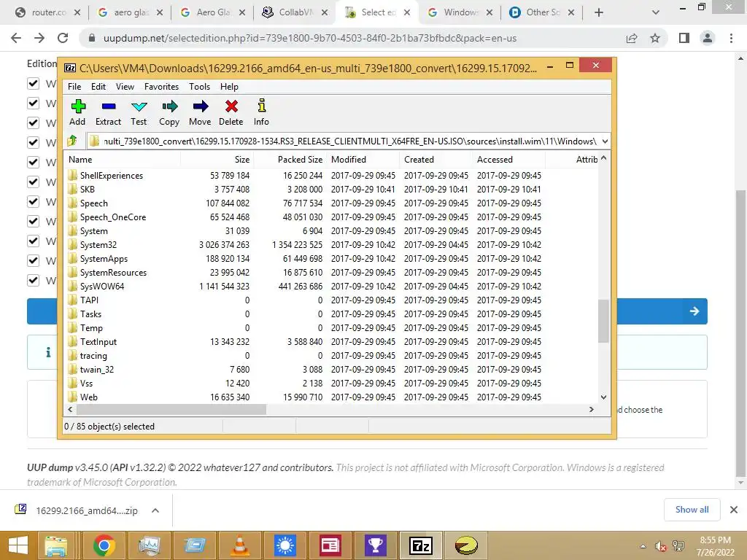Switch to Chrome in the taskbar
This screenshot has height=560, width=747.
click(104, 545)
